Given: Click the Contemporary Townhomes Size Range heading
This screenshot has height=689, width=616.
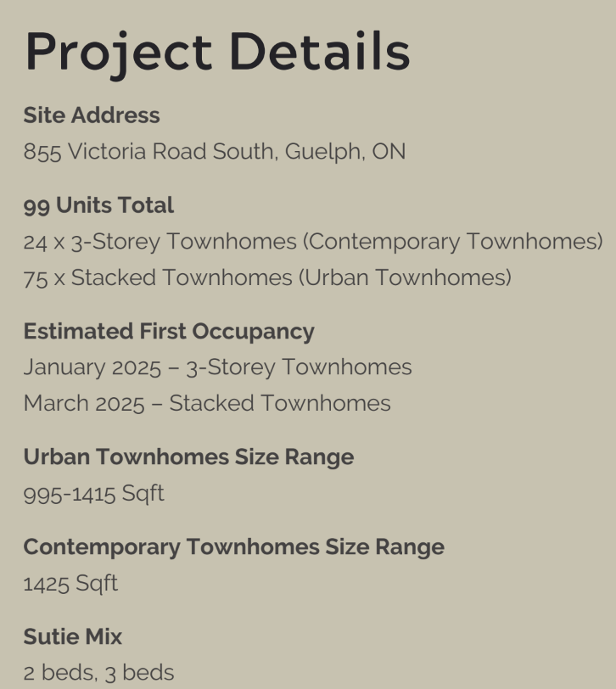Looking at the screenshot, I should [233, 546].
